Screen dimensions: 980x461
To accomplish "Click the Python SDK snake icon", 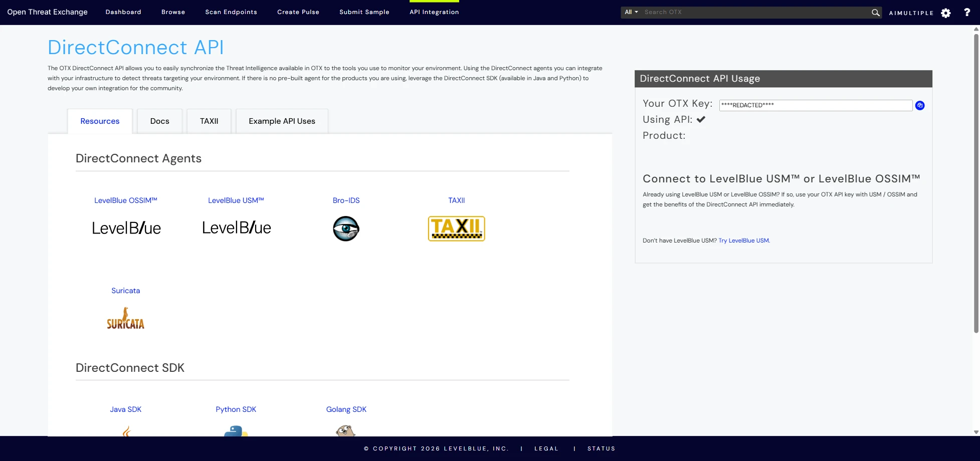I will pos(236,431).
